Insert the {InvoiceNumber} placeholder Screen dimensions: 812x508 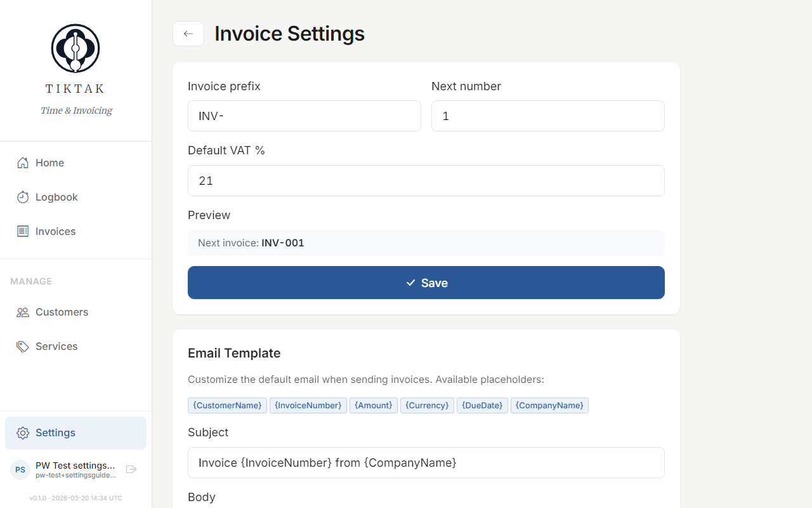pos(308,405)
